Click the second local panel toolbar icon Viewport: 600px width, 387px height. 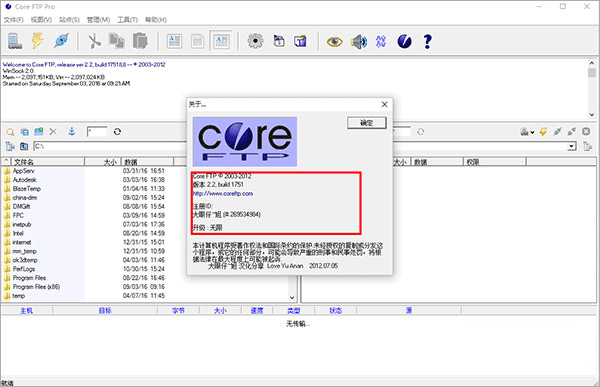tap(24, 132)
